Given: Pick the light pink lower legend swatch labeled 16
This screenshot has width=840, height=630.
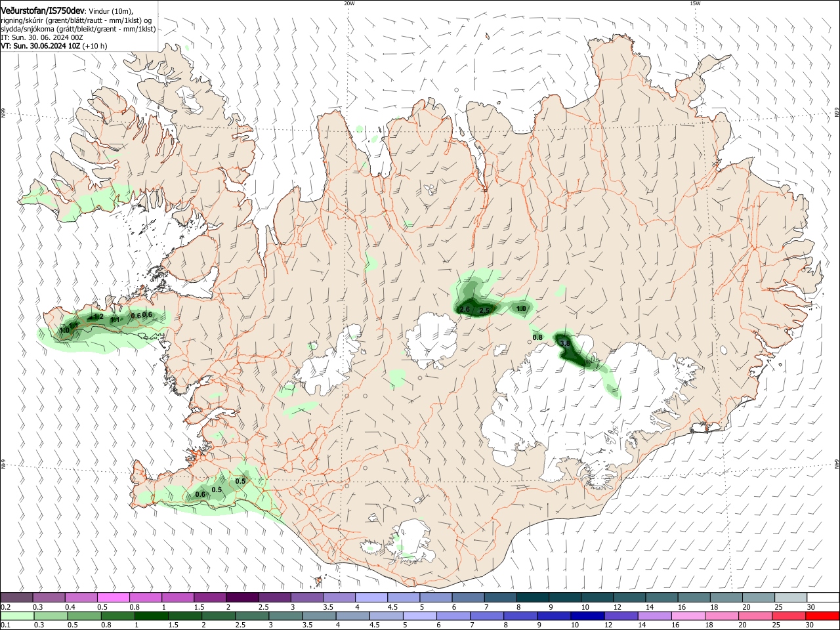Looking at the screenshot, I should pyautogui.click(x=687, y=616).
